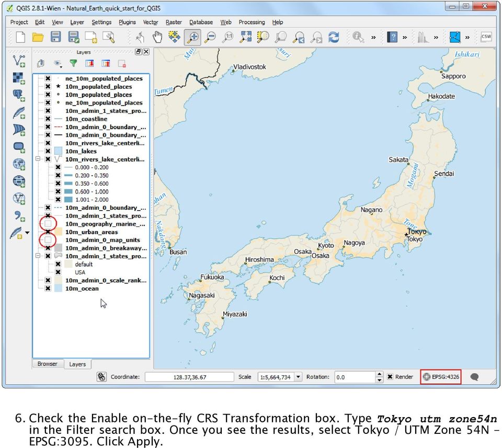Image resolution: width=502 pixels, height=448 pixels.
Task: Click the Refresh map icon
Action: point(334,37)
